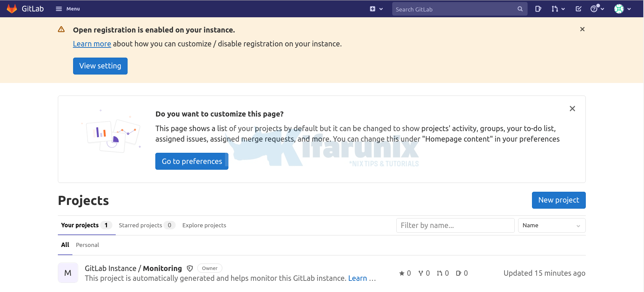Open the Help dropdown menu
This screenshot has height=292, width=644.
tap(597, 9)
